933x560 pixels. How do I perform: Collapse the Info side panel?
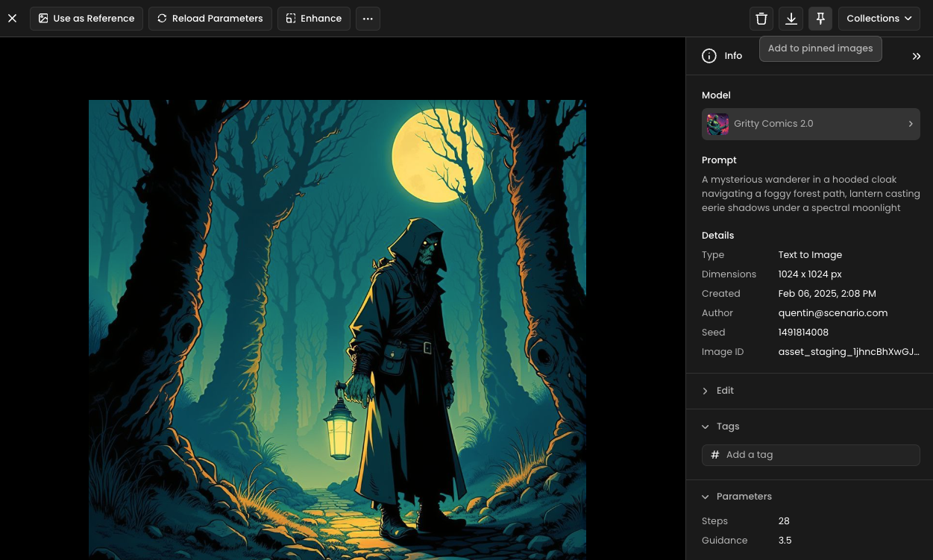(x=917, y=56)
